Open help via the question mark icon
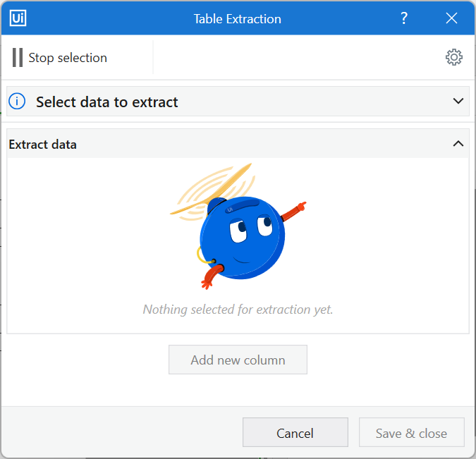The width and height of the screenshot is (476, 459). pos(404,18)
